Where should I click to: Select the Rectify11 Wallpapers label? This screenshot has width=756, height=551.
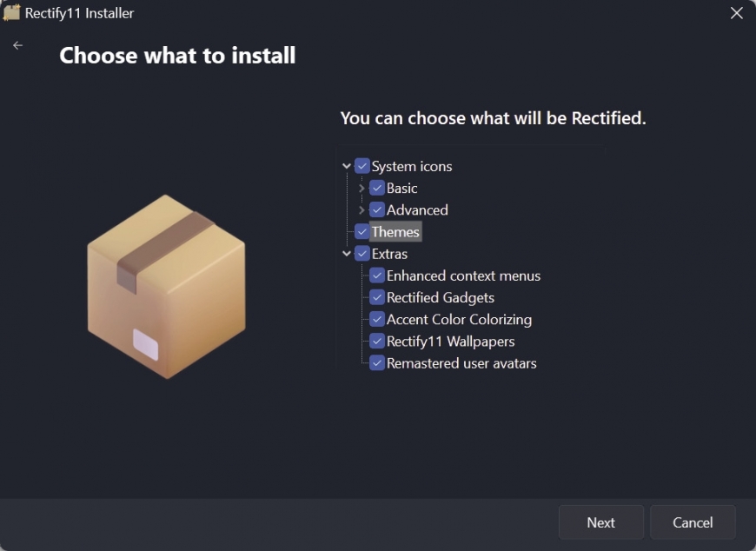pyautogui.click(x=450, y=342)
